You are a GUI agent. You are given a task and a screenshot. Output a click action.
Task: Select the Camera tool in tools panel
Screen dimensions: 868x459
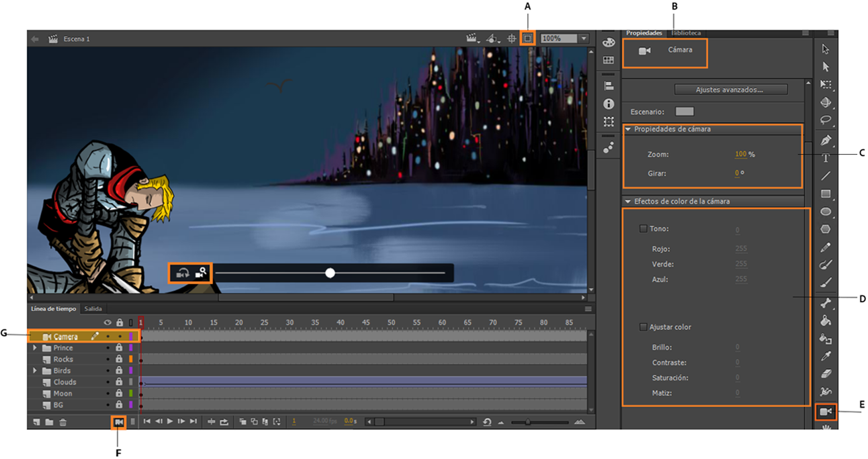click(826, 412)
